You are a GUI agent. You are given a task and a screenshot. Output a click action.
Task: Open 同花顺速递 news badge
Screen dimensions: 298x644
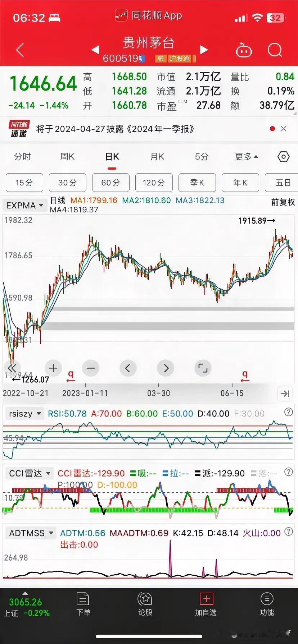point(19,129)
